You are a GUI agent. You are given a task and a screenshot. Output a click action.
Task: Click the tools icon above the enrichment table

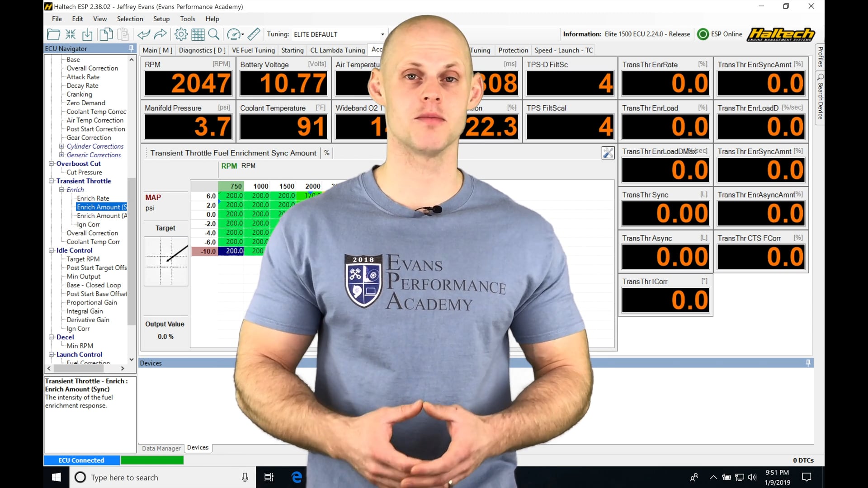608,153
